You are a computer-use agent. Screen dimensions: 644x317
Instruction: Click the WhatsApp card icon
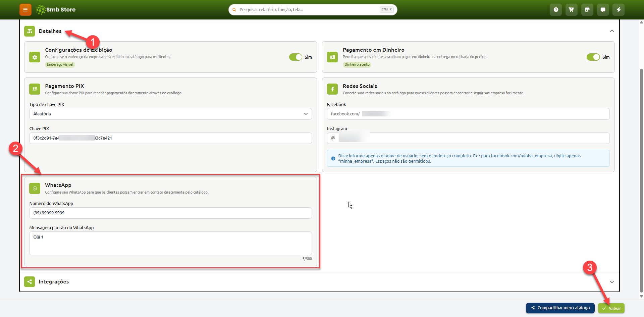click(35, 188)
